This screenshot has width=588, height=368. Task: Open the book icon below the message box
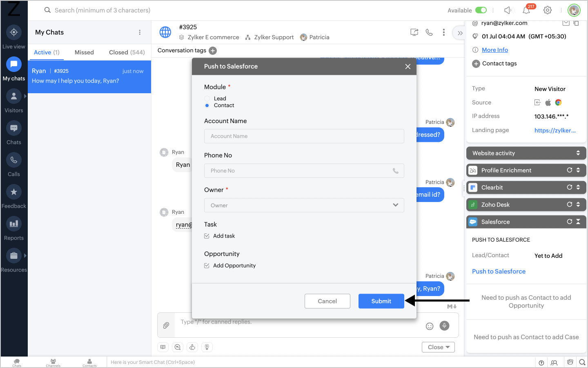coord(163,347)
